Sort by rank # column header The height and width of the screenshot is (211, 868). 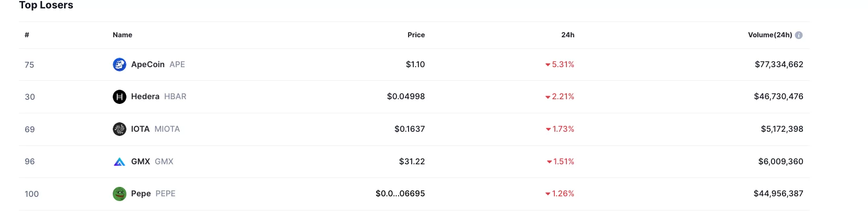(27, 35)
